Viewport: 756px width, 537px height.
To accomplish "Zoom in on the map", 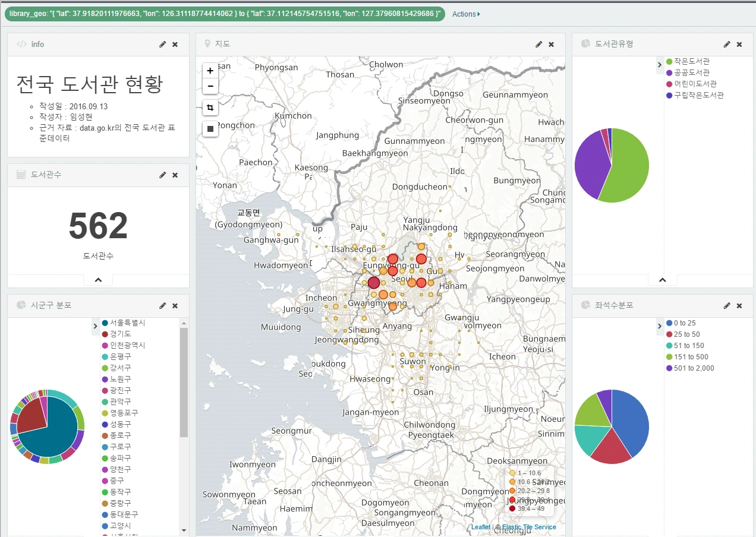I will [x=210, y=70].
